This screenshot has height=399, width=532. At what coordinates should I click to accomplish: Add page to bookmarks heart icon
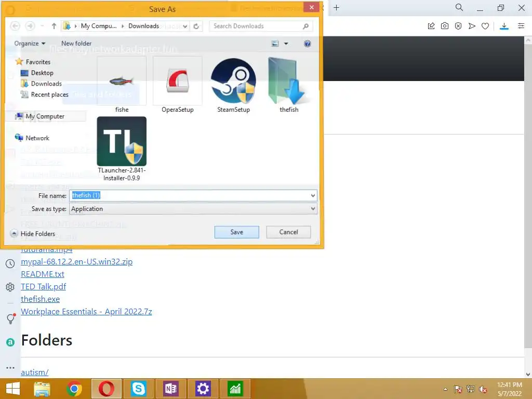[486, 26]
